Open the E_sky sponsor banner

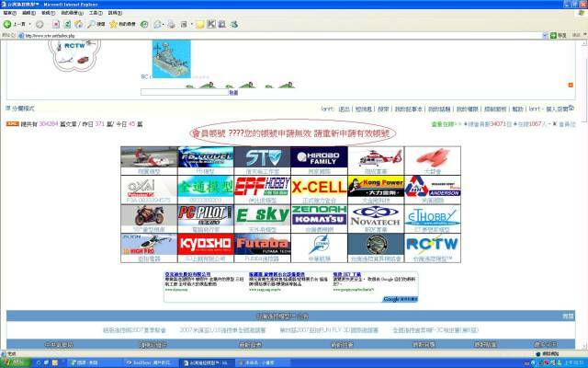coord(262,215)
